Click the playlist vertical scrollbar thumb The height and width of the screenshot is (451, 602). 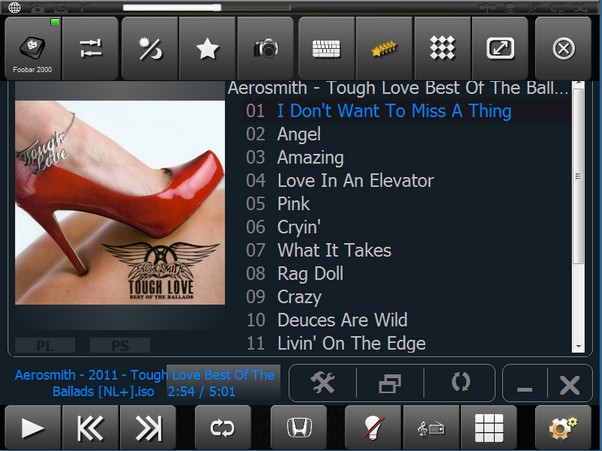(578, 176)
